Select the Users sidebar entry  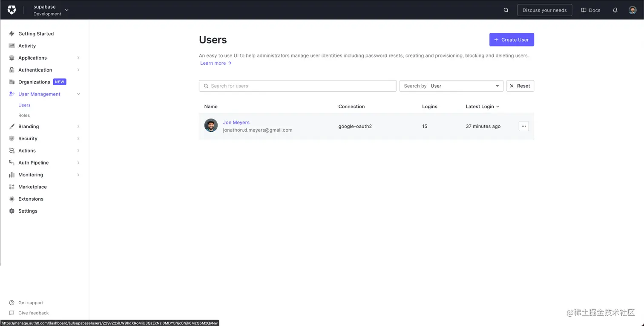tap(24, 105)
